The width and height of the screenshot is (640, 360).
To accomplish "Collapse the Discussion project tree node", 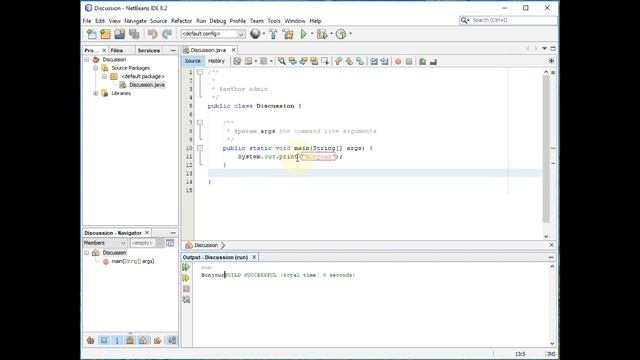I will (x=87, y=60).
